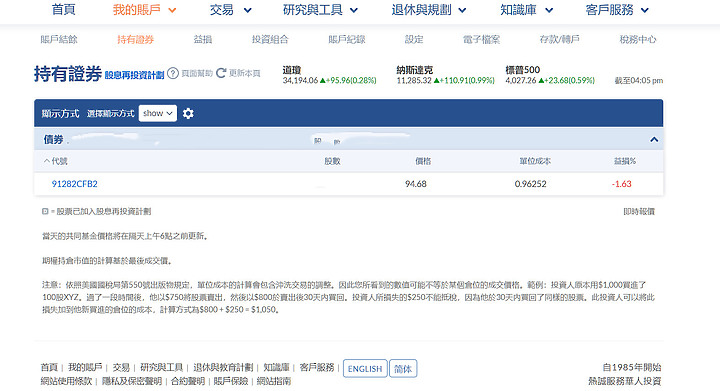Open footer link 知識庫

(x=276, y=367)
